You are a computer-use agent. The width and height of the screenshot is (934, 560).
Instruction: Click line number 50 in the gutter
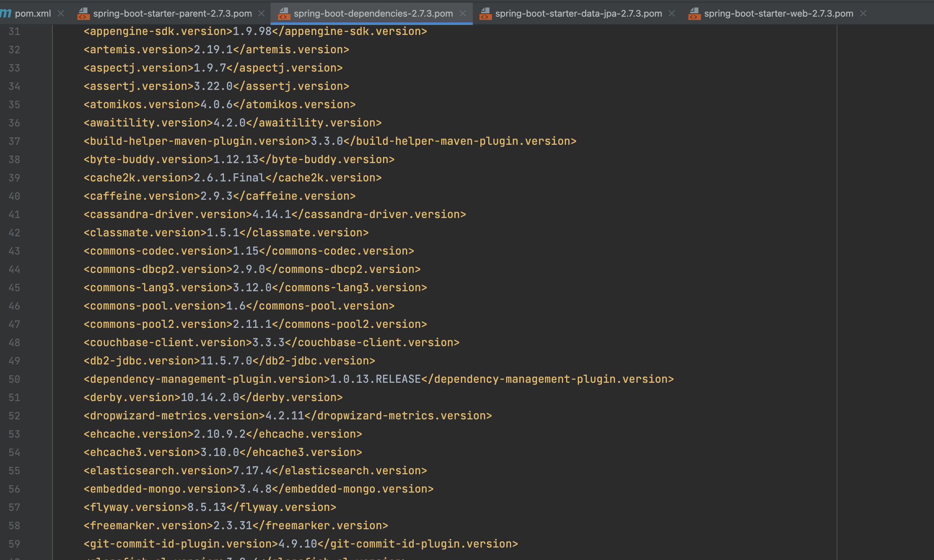point(15,379)
